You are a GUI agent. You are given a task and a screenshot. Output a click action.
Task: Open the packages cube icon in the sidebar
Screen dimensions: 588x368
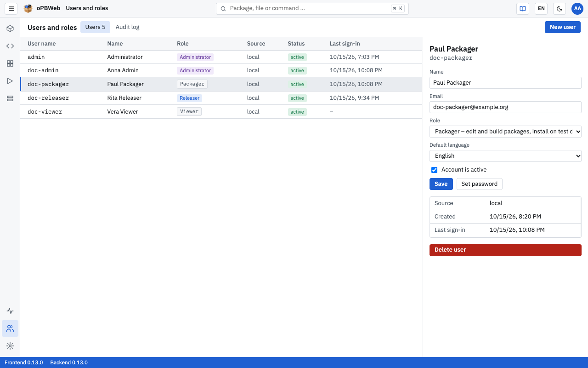pyautogui.click(x=10, y=29)
